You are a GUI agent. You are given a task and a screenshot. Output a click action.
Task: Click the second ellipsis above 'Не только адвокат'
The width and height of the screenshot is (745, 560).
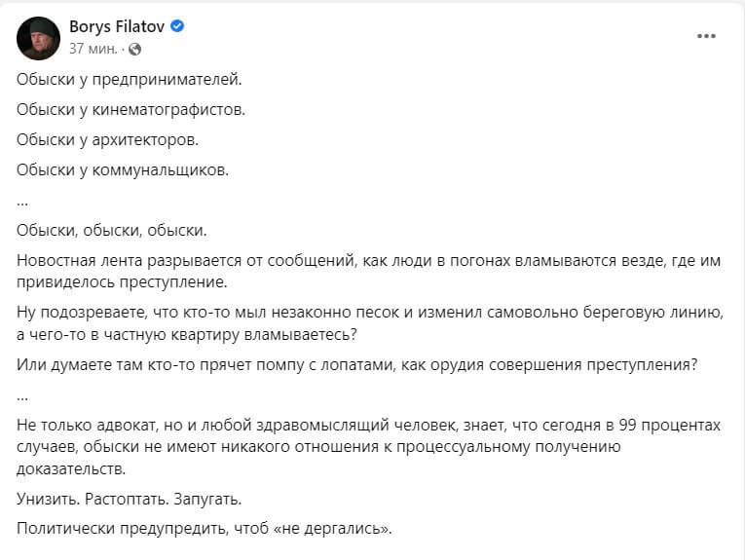tap(22, 397)
